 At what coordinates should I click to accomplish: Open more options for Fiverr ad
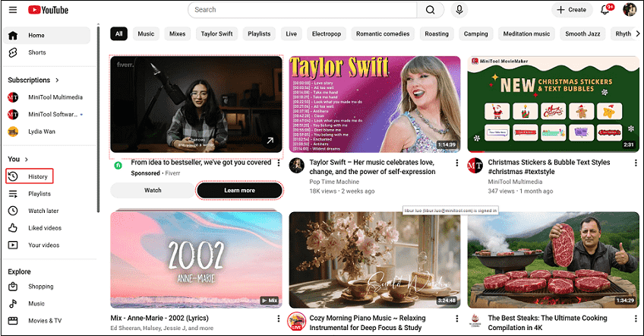[279, 163]
